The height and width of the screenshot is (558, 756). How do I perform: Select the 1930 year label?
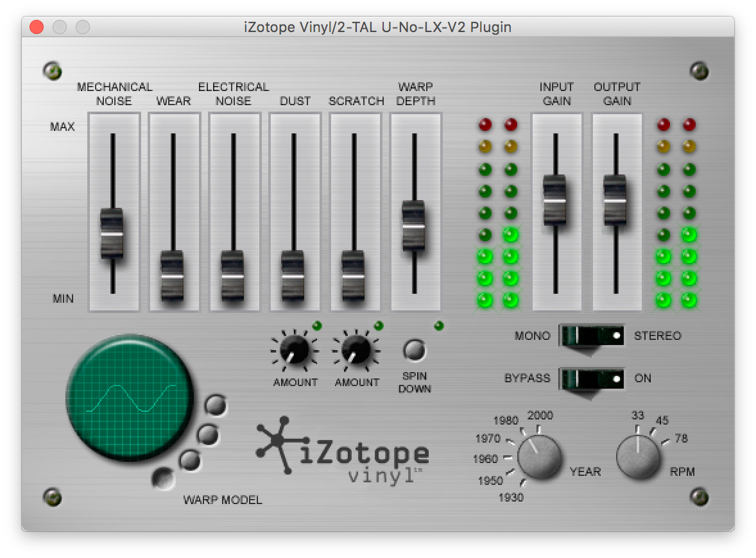point(511,497)
